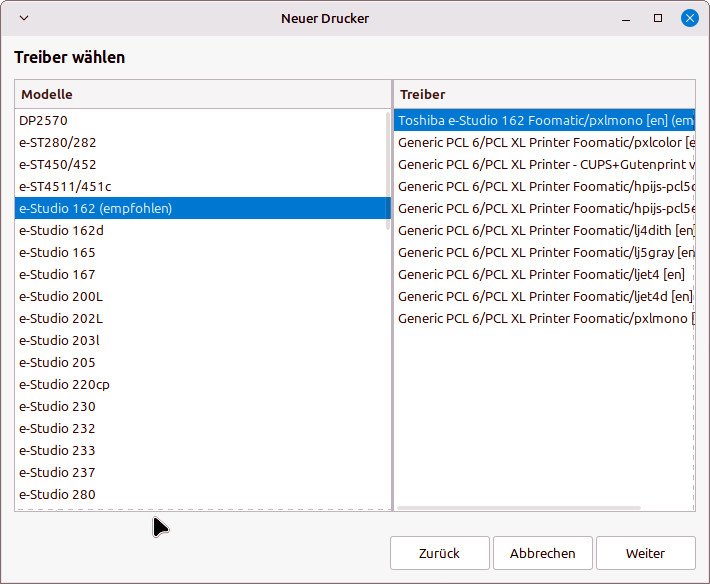Minimize the Neuer Drucker window
The height and width of the screenshot is (584, 710).
click(x=626, y=19)
